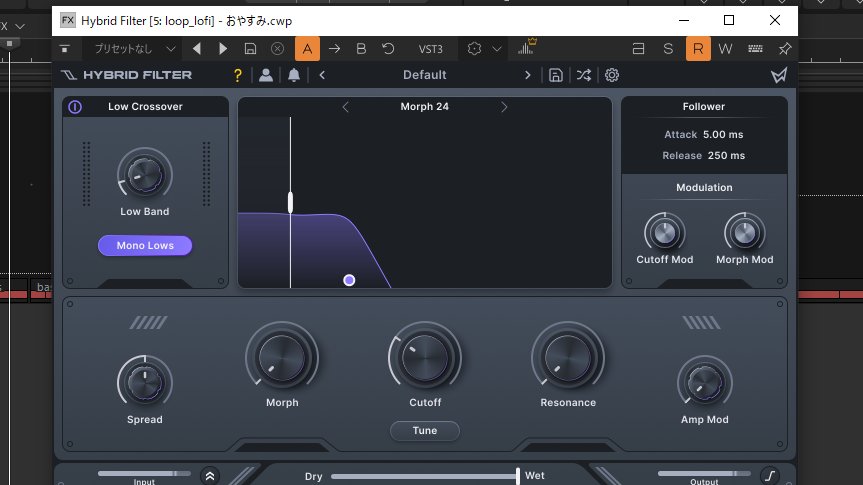Pin the plugin window
Screen dimensions: 863x485
[x=785, y=49]
